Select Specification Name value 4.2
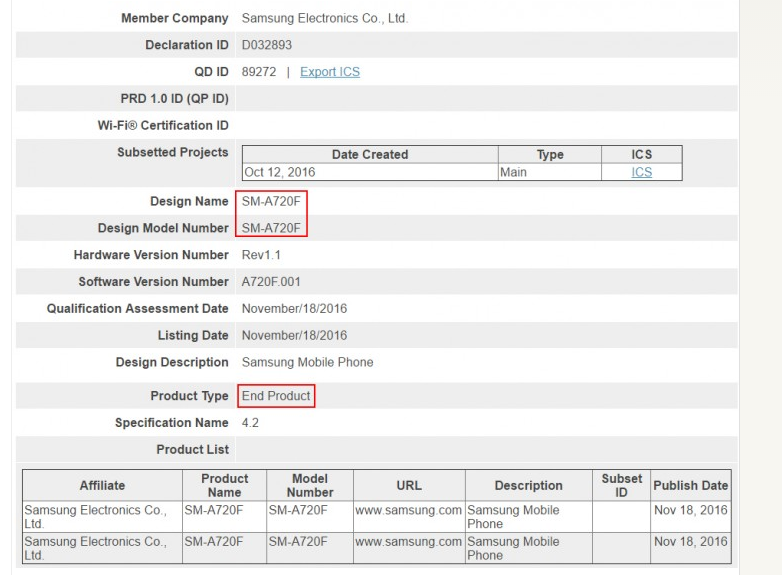Viewport: 782px width, 575px height. (250, 423)
